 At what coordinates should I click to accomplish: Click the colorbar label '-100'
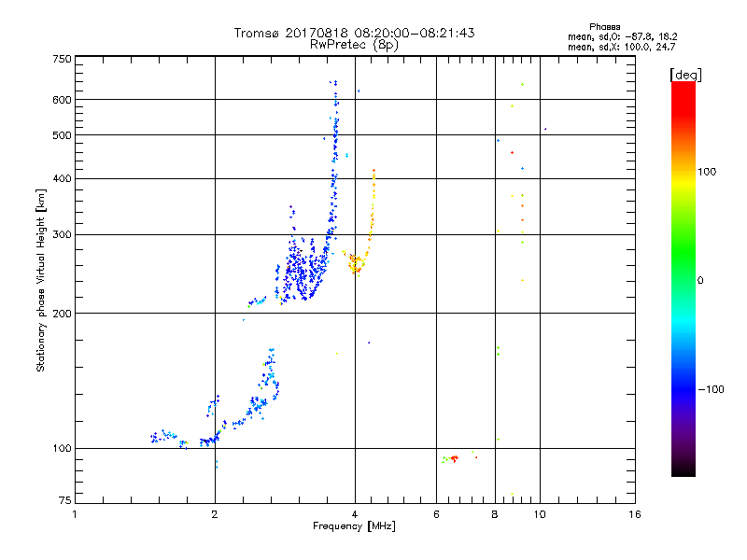(x=711, y=389)
